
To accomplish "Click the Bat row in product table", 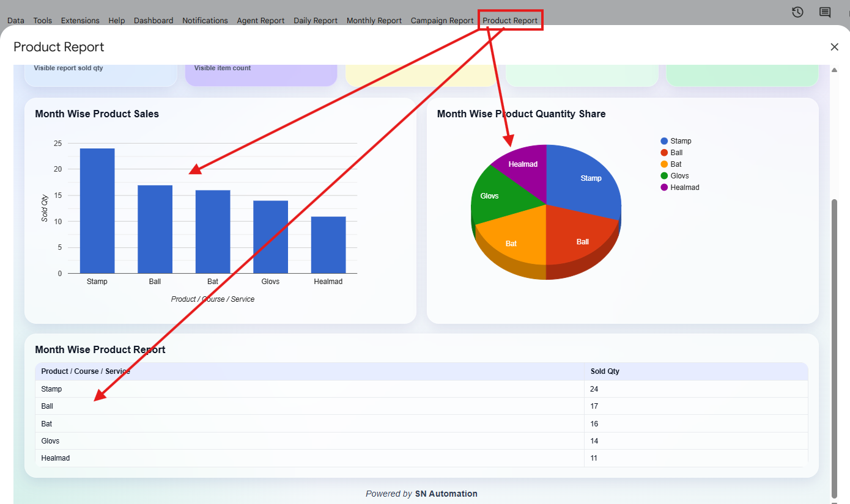I will point(421,423).
